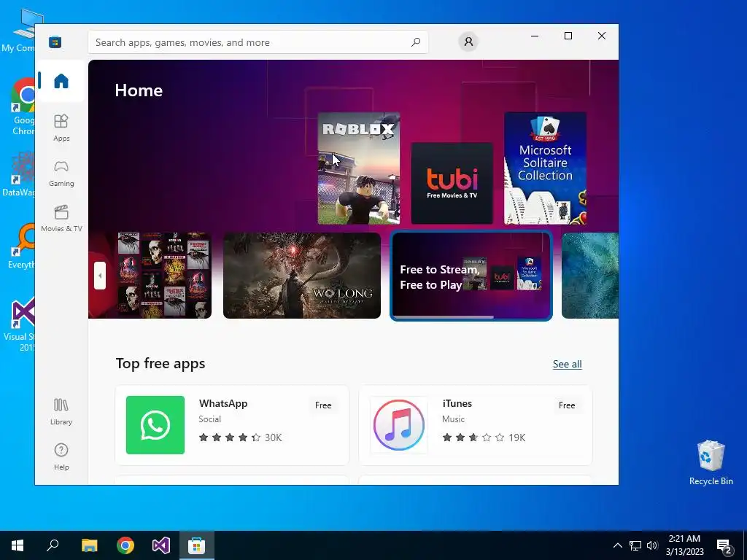This screenshot has width=747, height=560.
Task: Open the Library in the sidebar
Action: click(61, 411)
